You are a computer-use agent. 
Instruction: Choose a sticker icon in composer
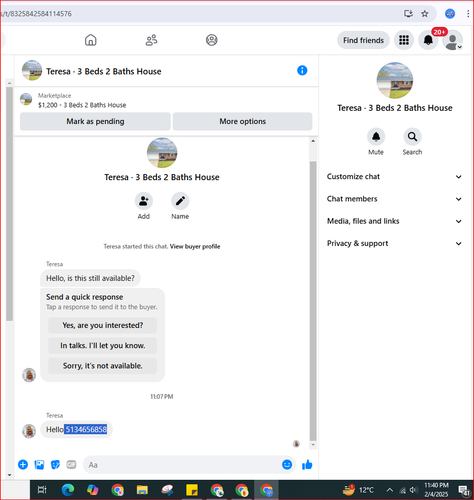click(55, 464)
